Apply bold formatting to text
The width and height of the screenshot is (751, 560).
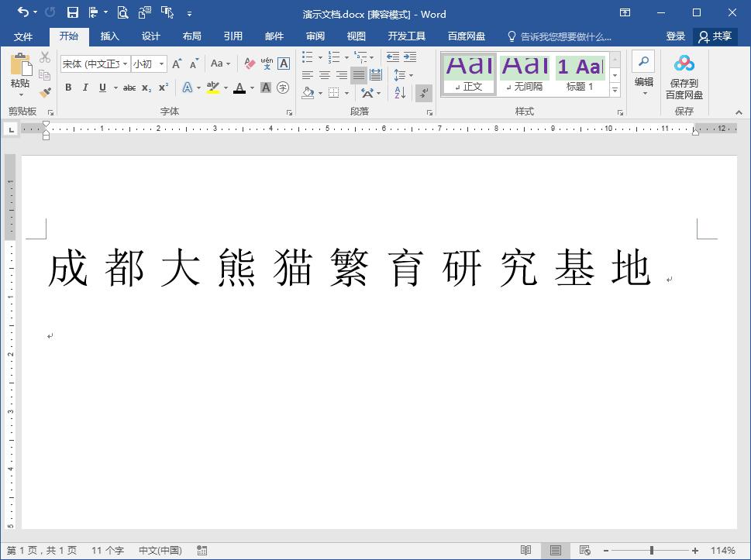pyautogui.click(x=68, y=88)
